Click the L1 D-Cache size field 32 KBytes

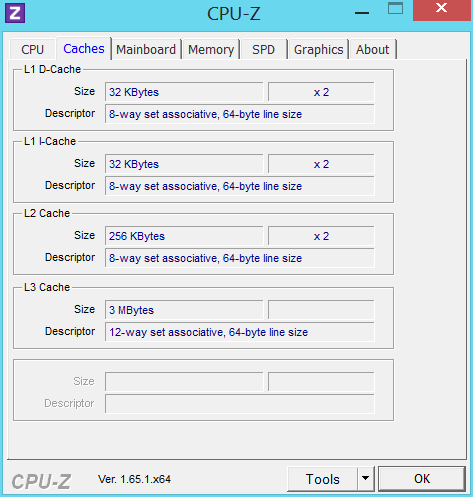coord(184,92)
